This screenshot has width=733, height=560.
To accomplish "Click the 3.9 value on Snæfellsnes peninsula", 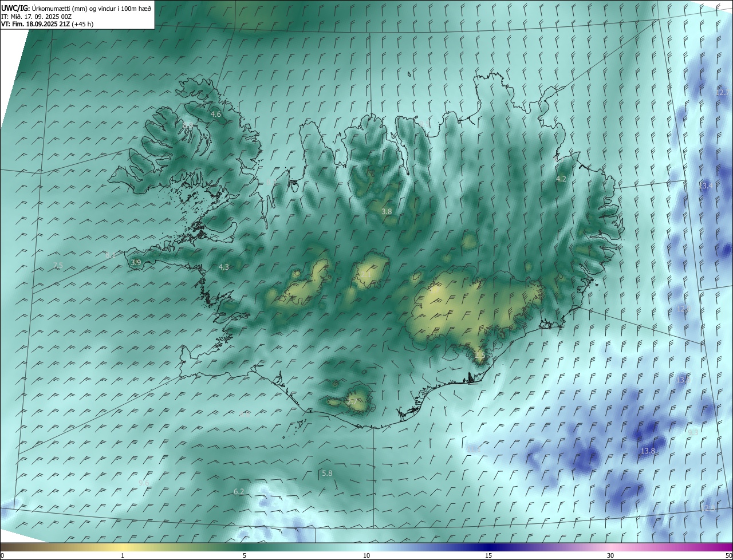I will (x=136, y=262).
